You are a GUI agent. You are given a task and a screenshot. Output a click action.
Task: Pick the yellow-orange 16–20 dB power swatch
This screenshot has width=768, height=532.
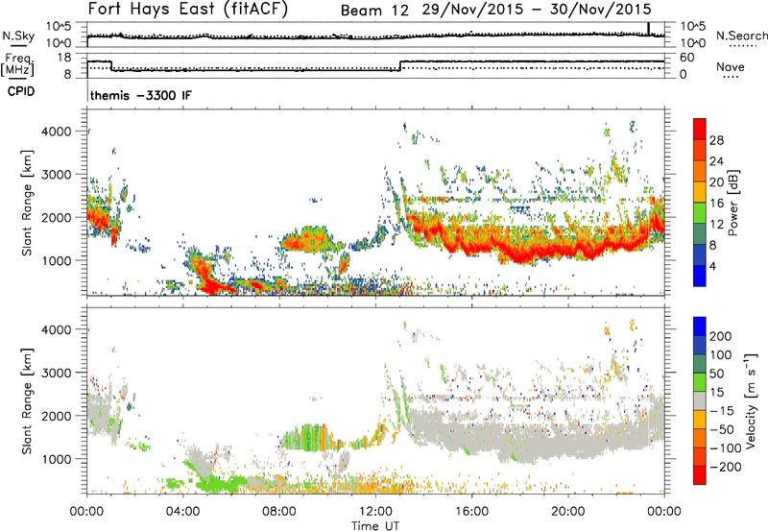700,192
